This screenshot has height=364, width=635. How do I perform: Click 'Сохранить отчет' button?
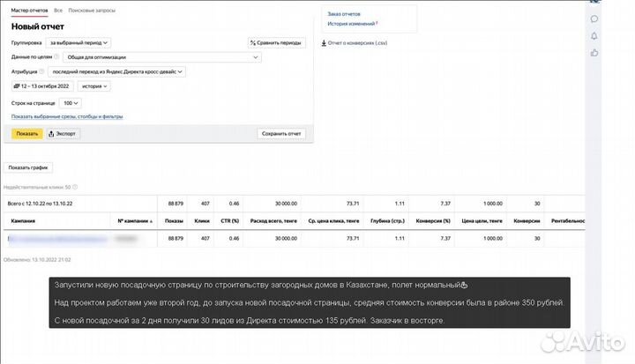(281, 133)
